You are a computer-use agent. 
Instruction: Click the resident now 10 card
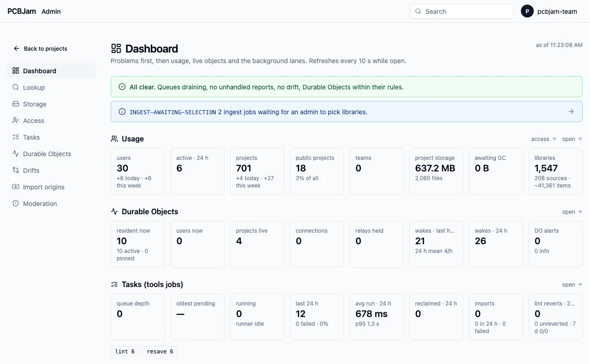(x=138, y=244)
